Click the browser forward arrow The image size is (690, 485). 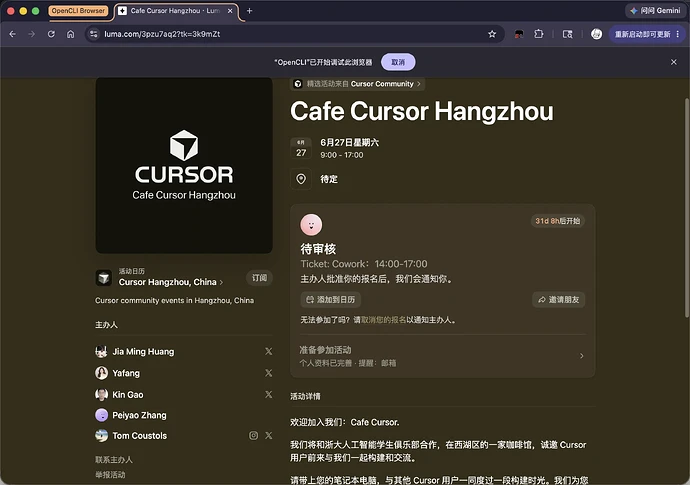32,34
